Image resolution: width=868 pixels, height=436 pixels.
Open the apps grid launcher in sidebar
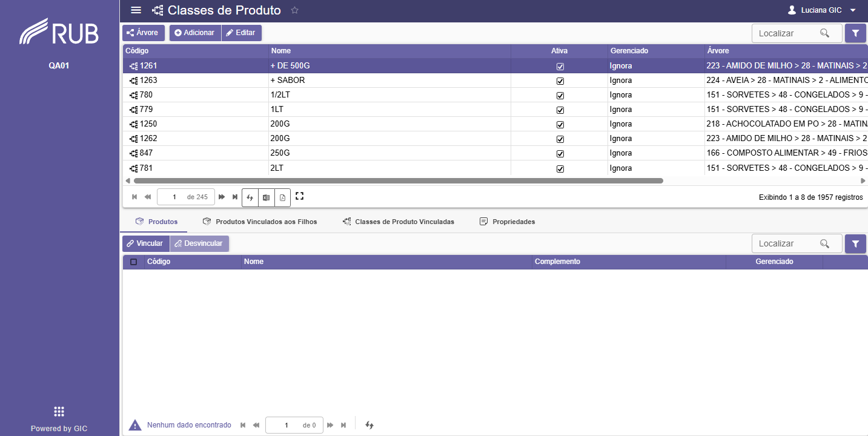coord(59,412)
